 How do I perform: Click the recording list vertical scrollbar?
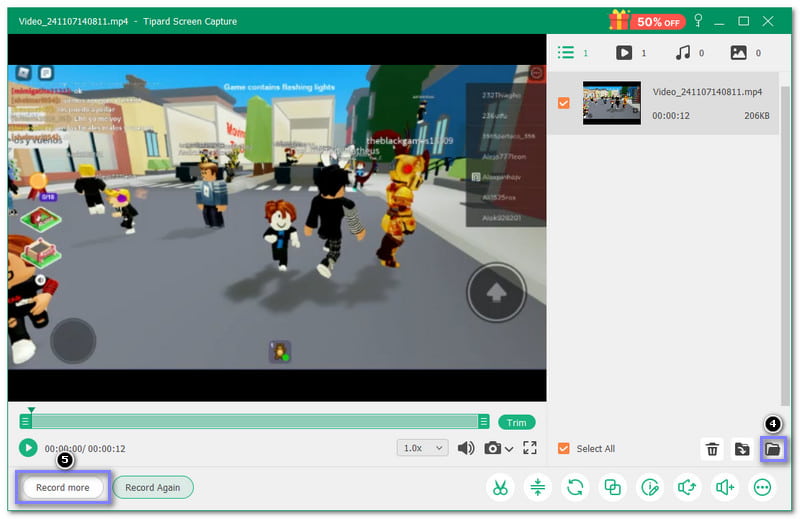tap(785, 245)
